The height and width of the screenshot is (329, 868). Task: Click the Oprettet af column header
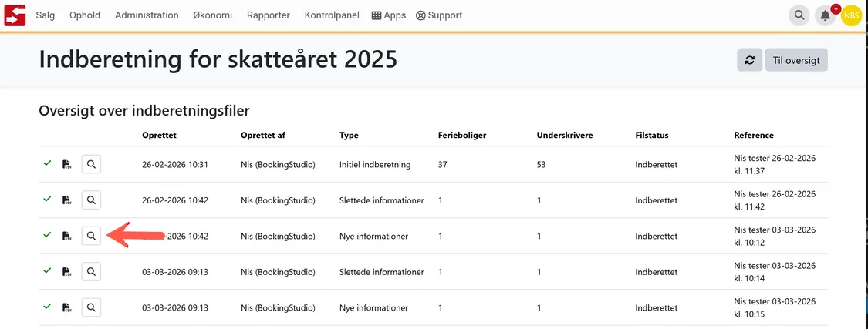coord(263,135)
